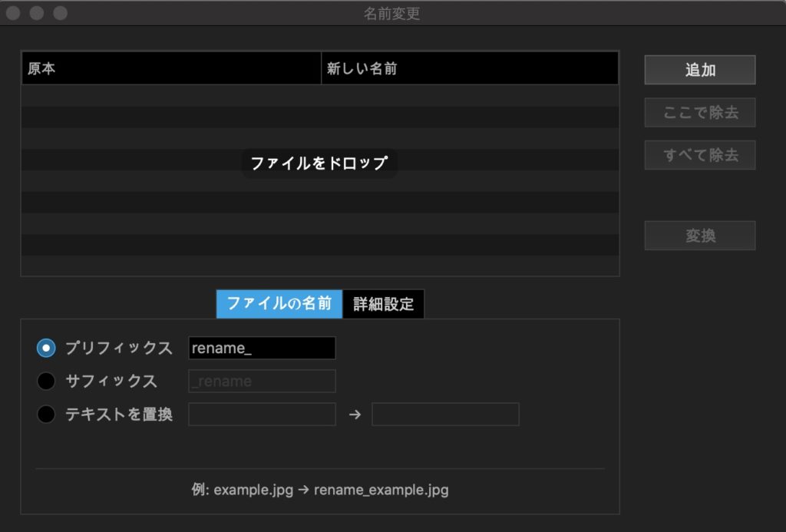The height and width of the screenshot is (532, 786).
Task: Click the search text field before the arrow
Action: point(262,415)
